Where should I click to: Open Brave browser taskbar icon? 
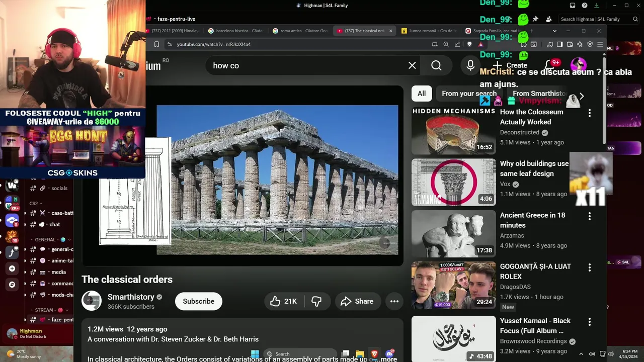(374, 354)
